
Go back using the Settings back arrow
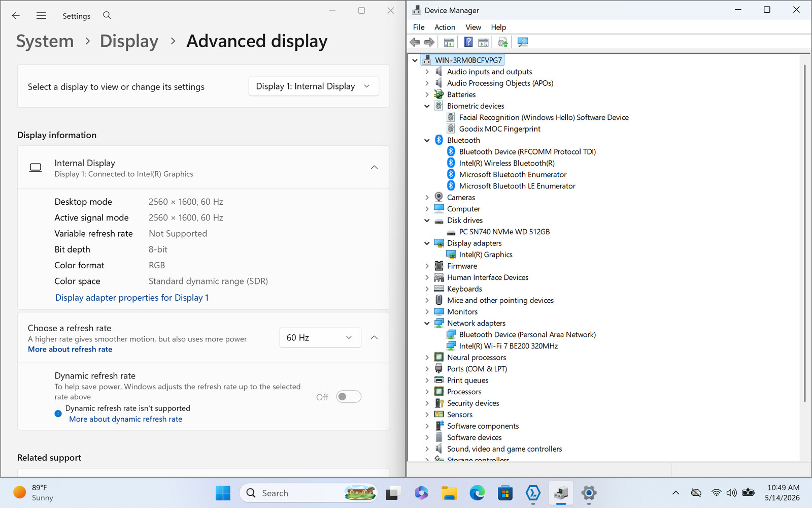coord(16,16)
